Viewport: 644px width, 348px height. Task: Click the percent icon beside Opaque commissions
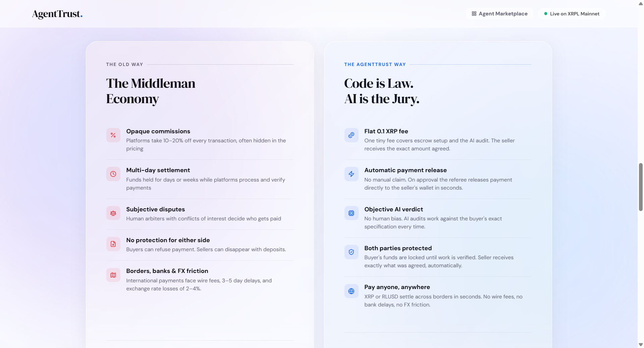click(x=113, y=135)
